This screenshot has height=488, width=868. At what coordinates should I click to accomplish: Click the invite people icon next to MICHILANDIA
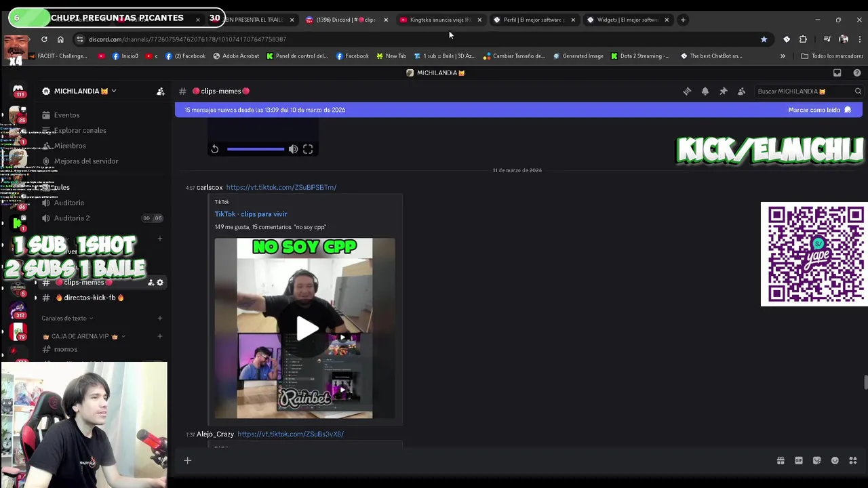coord(161,91)
